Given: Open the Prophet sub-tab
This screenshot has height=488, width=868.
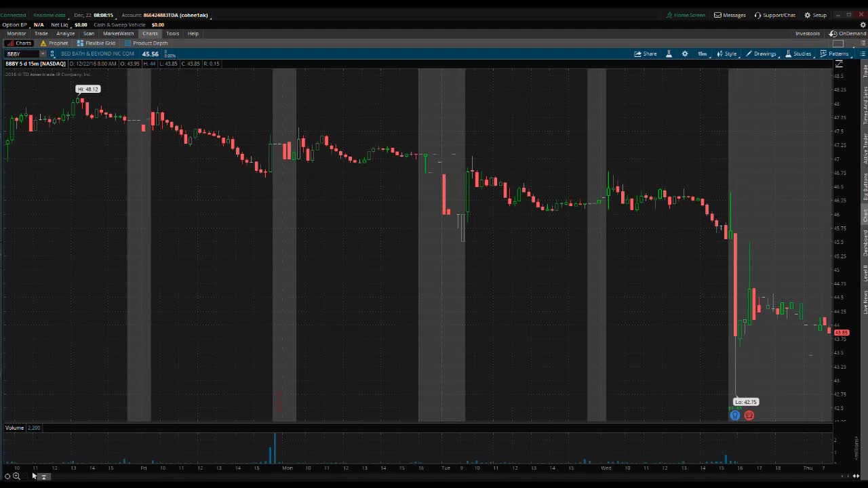Looking at the screenshot, I should pos(54,43).
